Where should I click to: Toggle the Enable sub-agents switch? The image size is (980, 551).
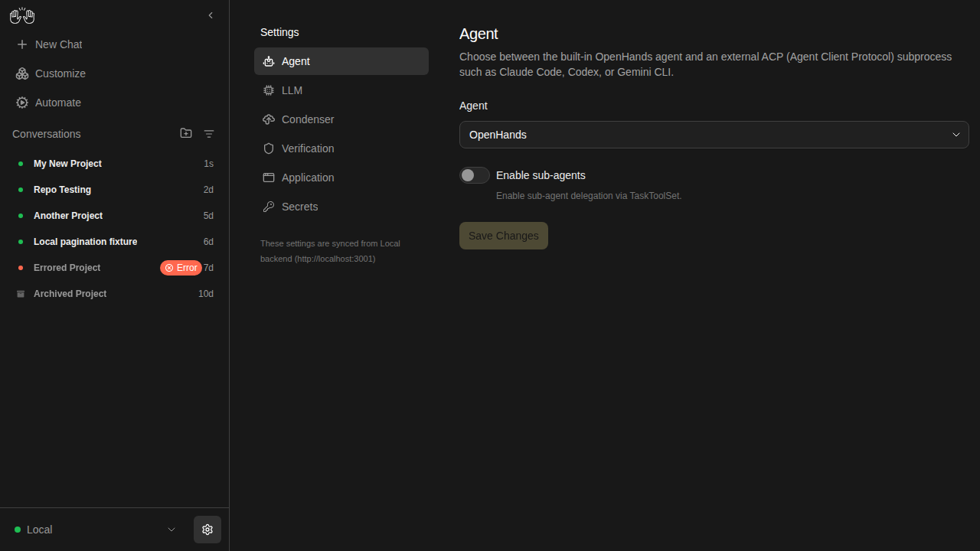pyautogui.click(x=475, y=175)
